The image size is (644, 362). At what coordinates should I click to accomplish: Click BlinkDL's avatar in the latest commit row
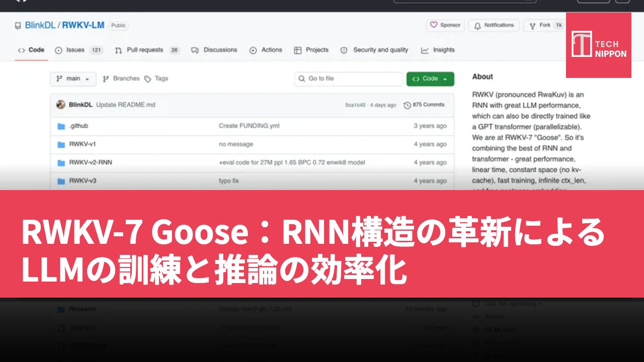point(61,105)
